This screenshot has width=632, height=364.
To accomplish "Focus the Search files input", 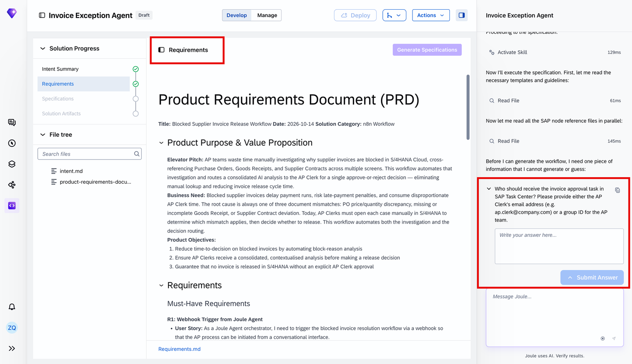I will click(x=90, y=154).
